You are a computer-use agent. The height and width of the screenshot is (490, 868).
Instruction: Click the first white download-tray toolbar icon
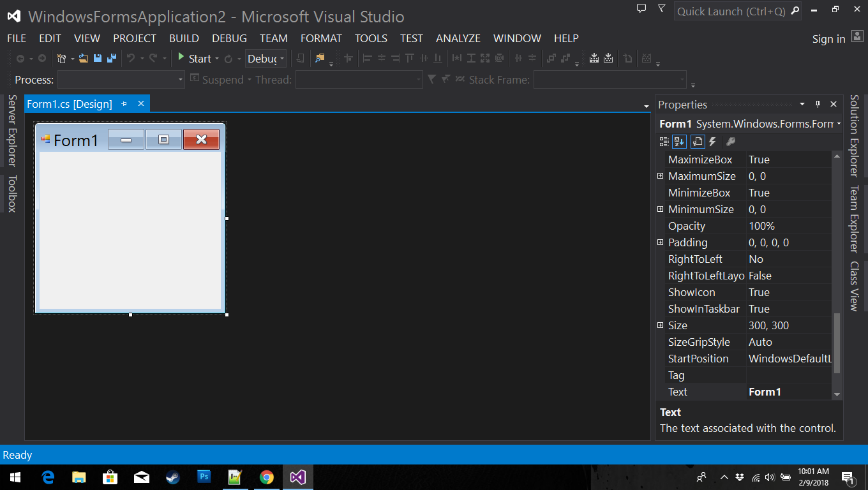point(594,59)
